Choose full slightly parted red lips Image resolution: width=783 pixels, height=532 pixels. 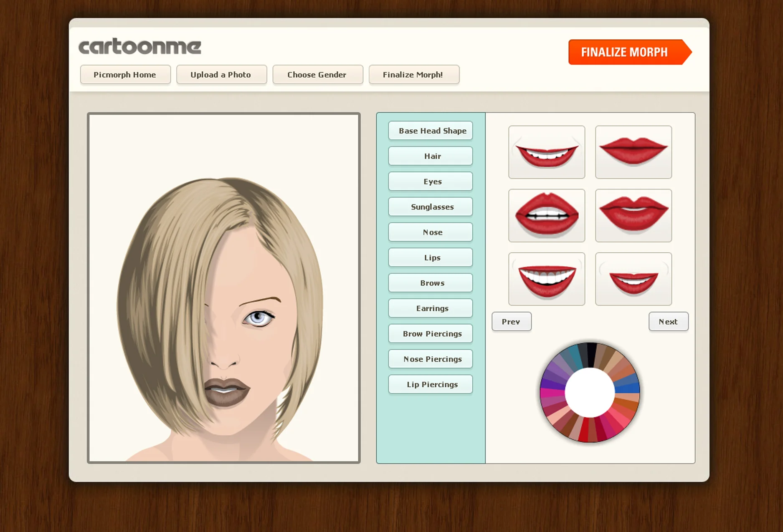click(633, 216)
